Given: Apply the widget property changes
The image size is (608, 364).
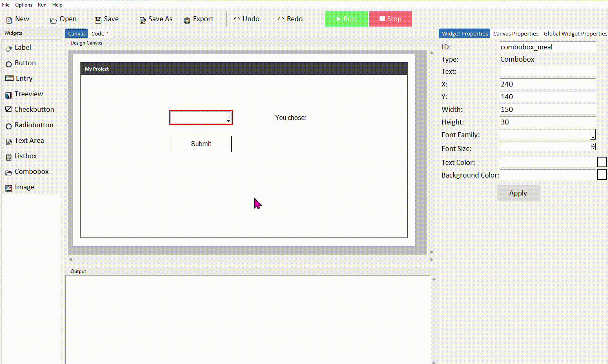Looking at the screenshot, I should tap(518, 193).
